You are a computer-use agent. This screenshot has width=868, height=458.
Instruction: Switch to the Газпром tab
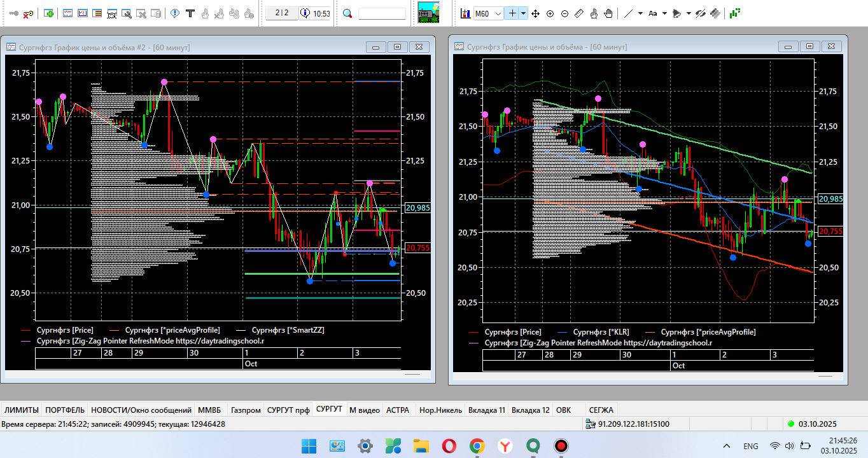pyautogui.click(x=246, y=410)
